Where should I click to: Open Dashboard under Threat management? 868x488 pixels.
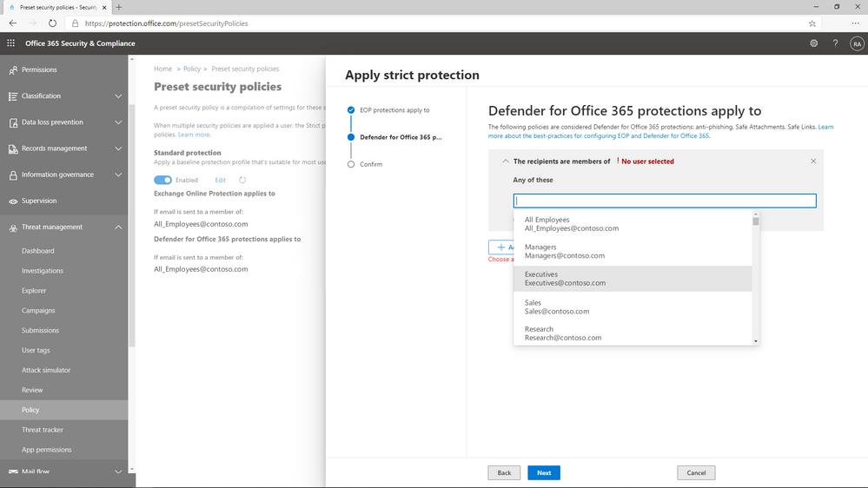(38, 251)
